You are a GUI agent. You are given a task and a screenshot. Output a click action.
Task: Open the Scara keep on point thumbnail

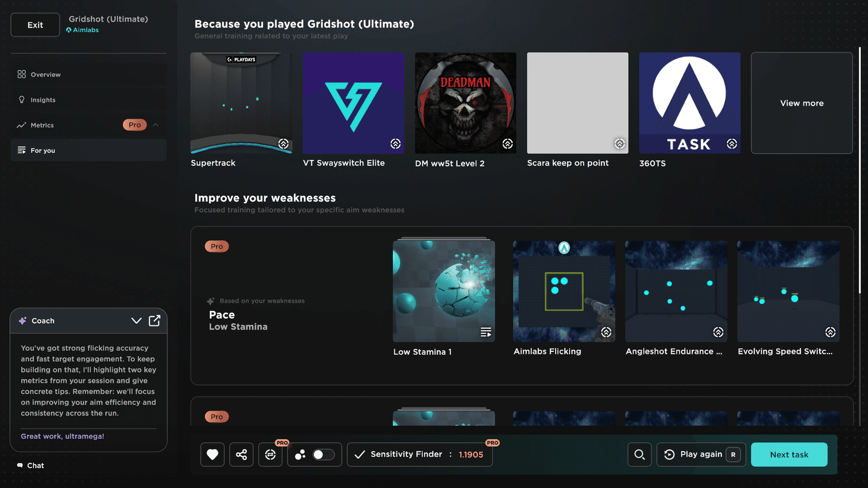[x=578, y=103]
